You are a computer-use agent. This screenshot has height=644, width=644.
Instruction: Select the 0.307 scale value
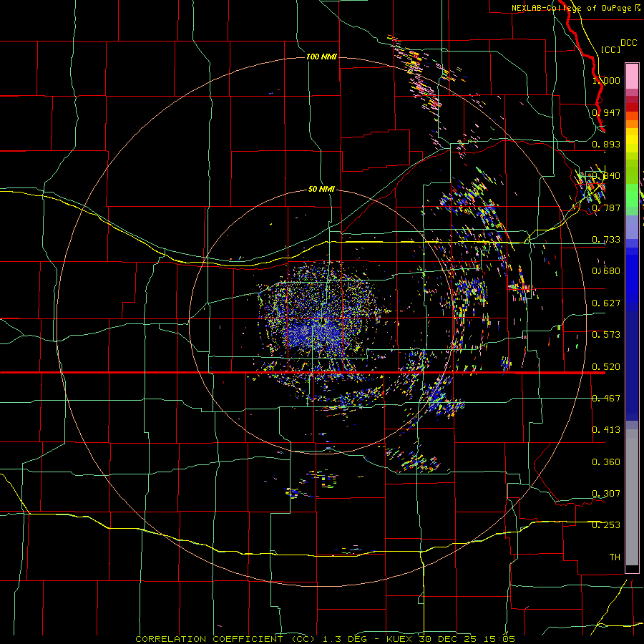pos(606,494)
